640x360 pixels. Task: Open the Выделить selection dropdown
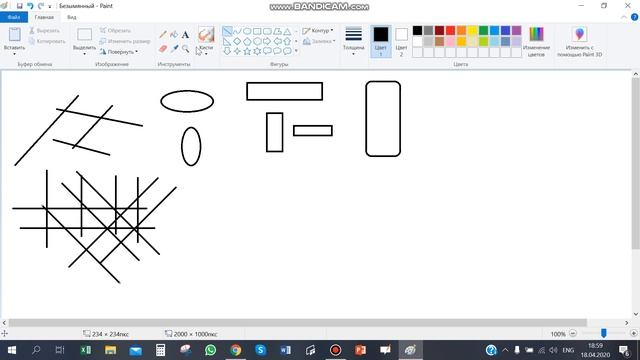[x=84, y=54]
